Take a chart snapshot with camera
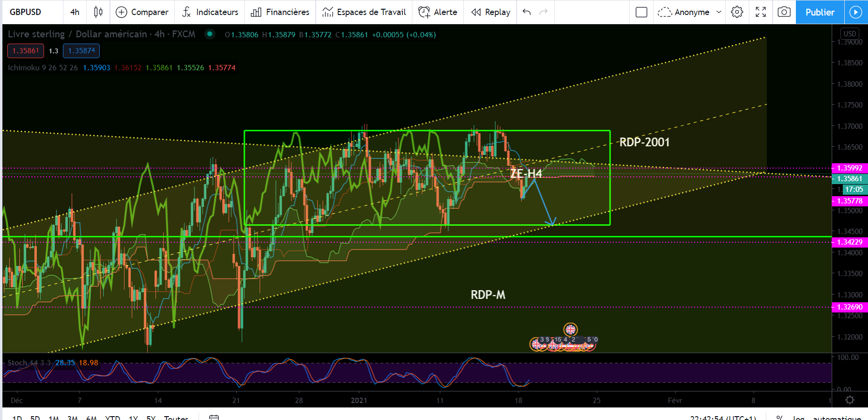The image size is (868, 420). tap(784, 12)
